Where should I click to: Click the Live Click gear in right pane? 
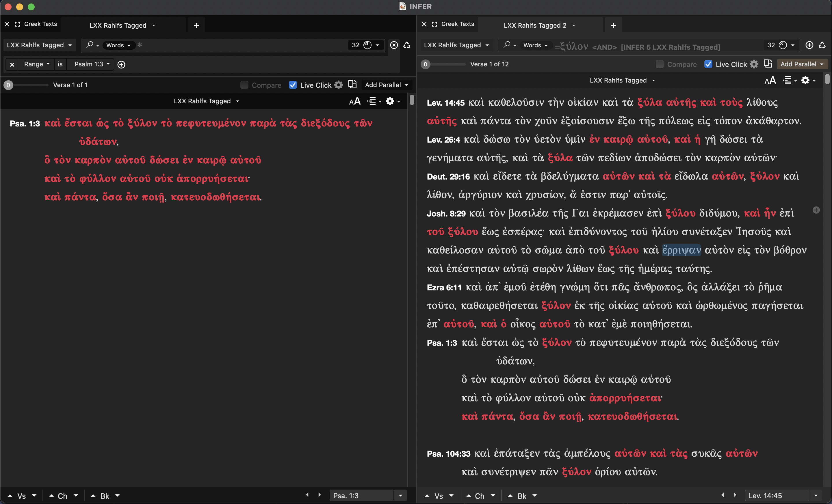point(754,64)
